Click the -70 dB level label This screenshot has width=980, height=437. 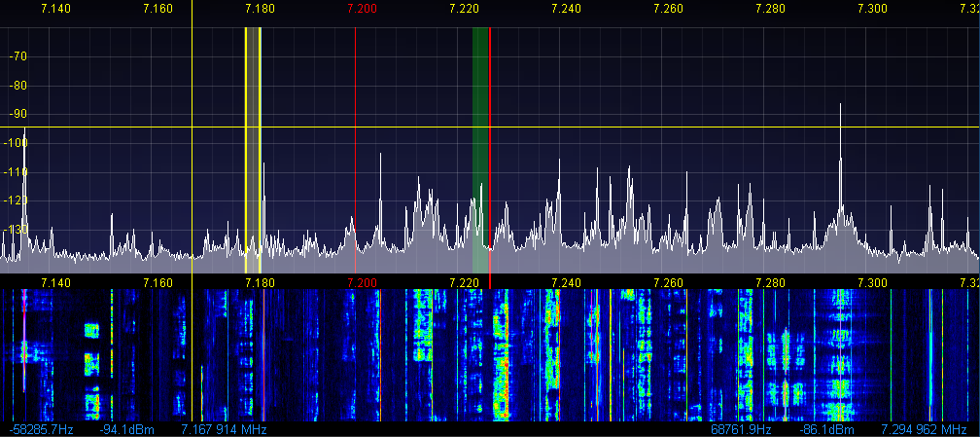17,56
